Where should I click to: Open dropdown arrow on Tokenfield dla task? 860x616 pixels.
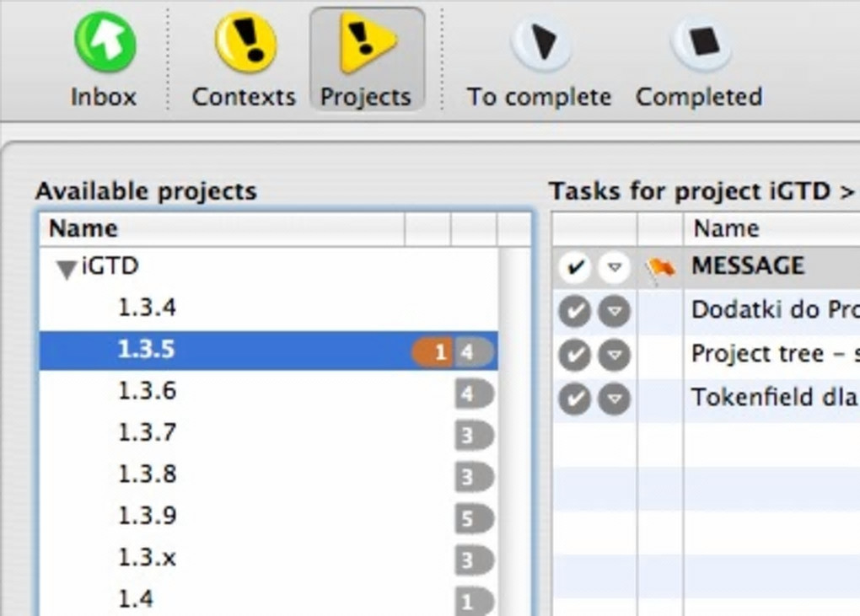point(615,399)
